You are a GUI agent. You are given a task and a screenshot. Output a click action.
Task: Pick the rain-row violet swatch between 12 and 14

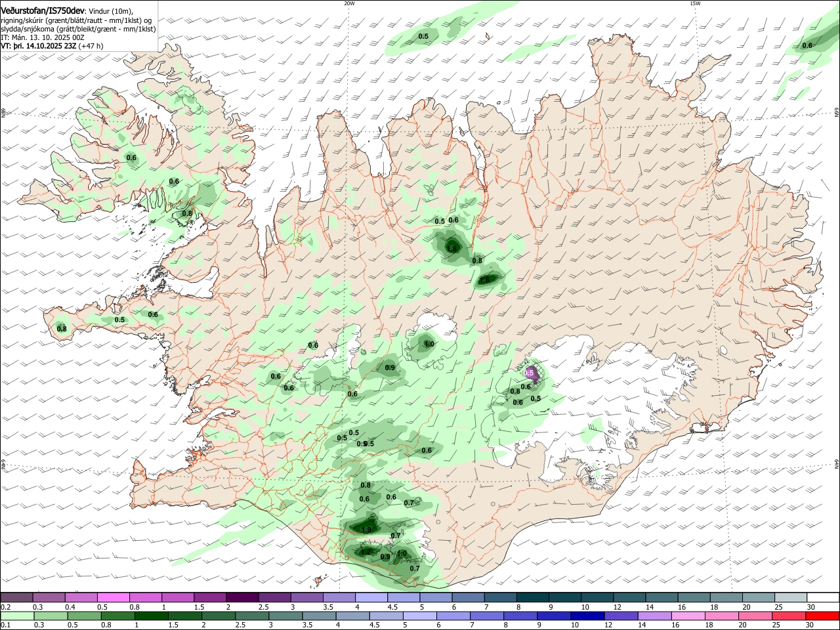pos(621,616)
